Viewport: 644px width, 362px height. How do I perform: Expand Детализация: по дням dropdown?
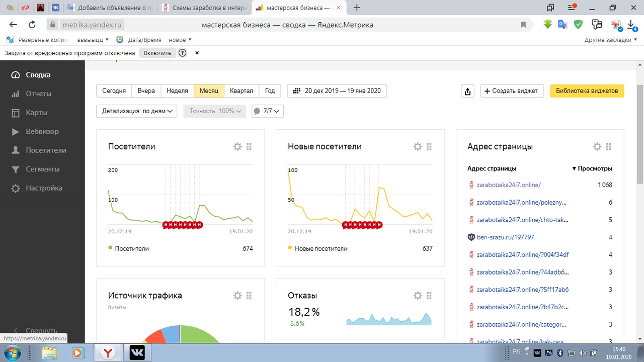[x=136, y=111]
